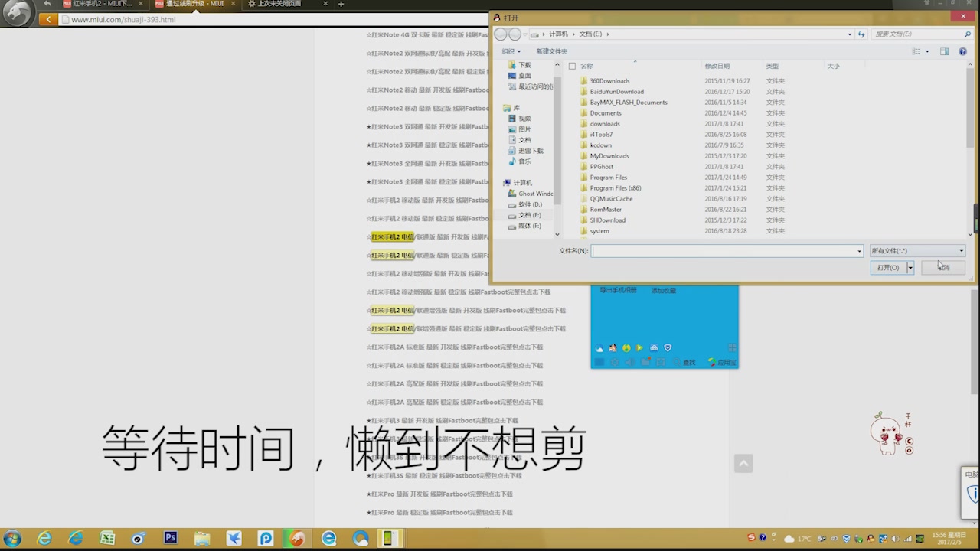Screen dimensions: 980x551
Task: Sort by the 大小 column header
Action: [x=834, y=66]
